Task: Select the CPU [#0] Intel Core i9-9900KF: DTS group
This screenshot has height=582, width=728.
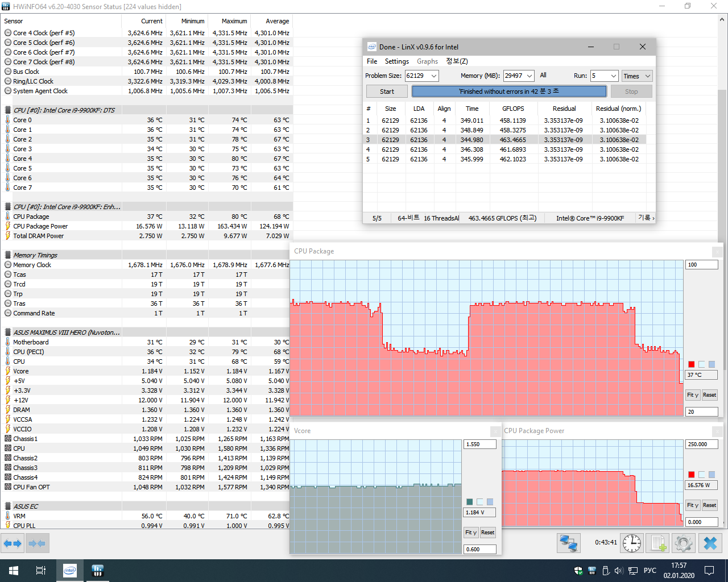Action: coord(147,110)
